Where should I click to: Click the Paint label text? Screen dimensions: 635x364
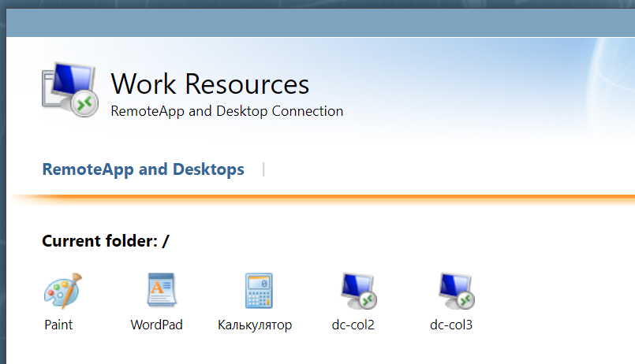click(58, 325)
